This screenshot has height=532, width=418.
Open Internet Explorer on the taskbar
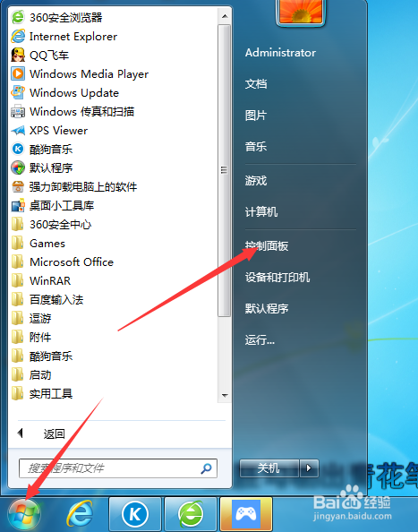[80, 514]
